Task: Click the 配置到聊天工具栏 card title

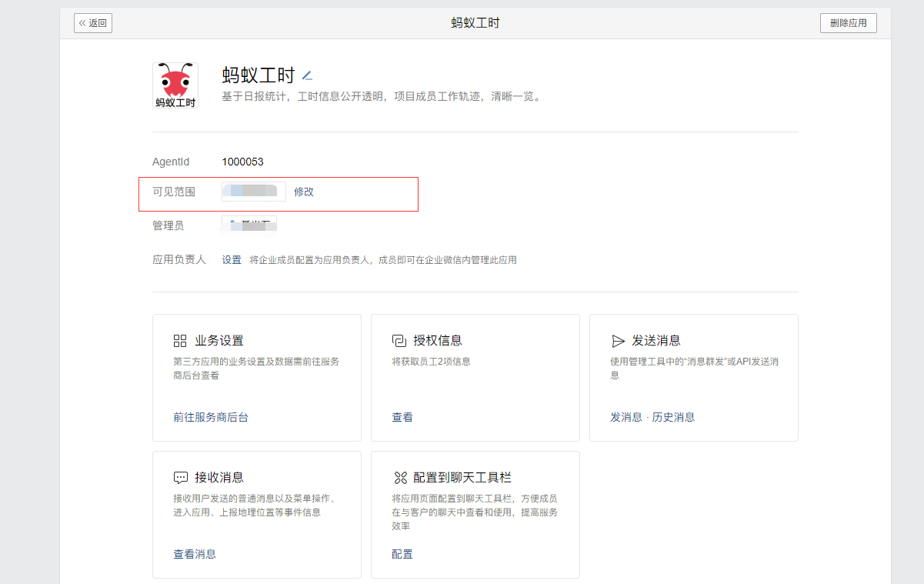Action: (x=462, y=478)
